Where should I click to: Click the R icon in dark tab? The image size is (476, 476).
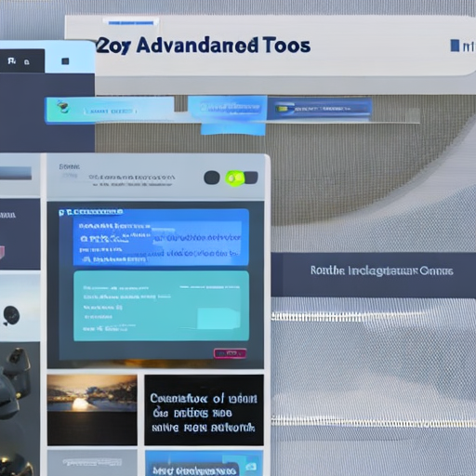pos(12,61)
